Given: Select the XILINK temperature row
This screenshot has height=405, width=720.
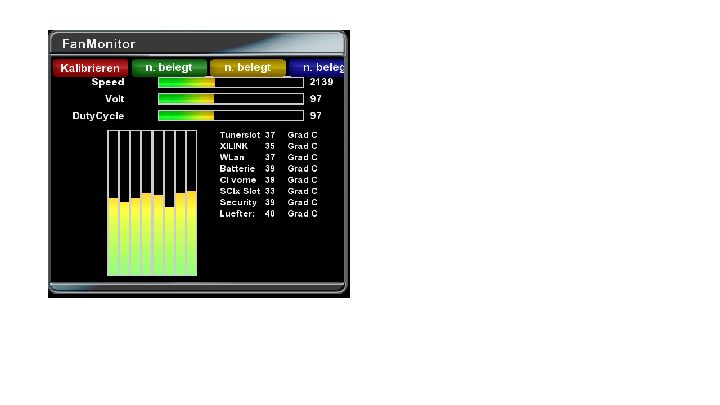Looking at the screenshot, I should coord(268,146).
